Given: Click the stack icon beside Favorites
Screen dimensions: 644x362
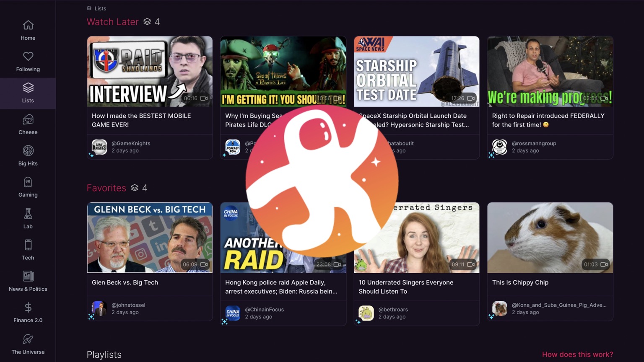Looking at the screenshot, I should 135,188.
